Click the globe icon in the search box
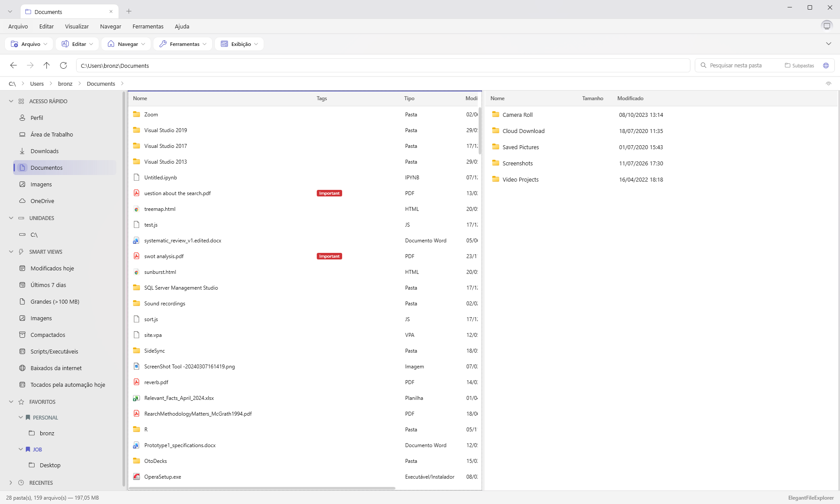Screen dimensions: 840x504 point(826,65)
